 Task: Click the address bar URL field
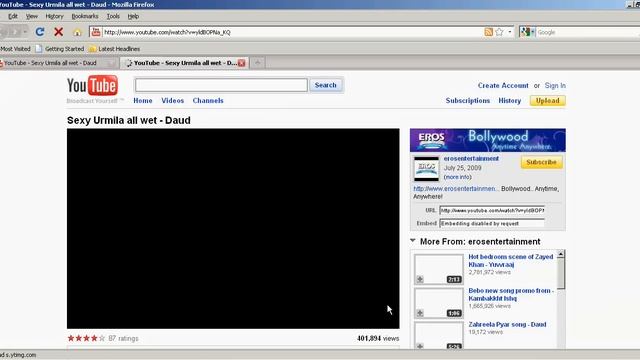tap(292, 32)
